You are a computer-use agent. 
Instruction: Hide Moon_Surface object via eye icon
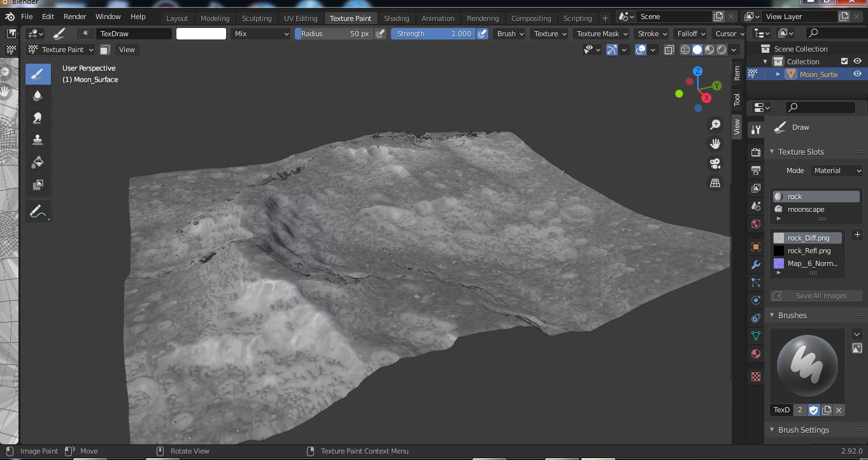click(857, 74)
